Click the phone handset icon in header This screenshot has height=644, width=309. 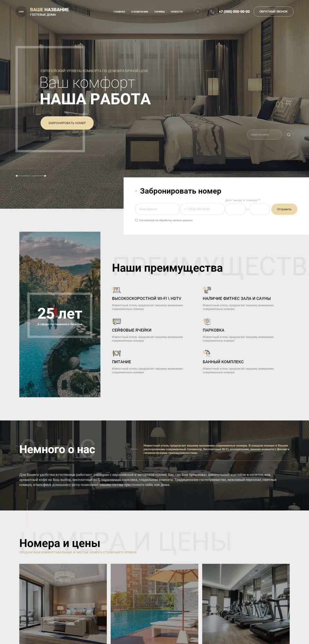[212, 12]
